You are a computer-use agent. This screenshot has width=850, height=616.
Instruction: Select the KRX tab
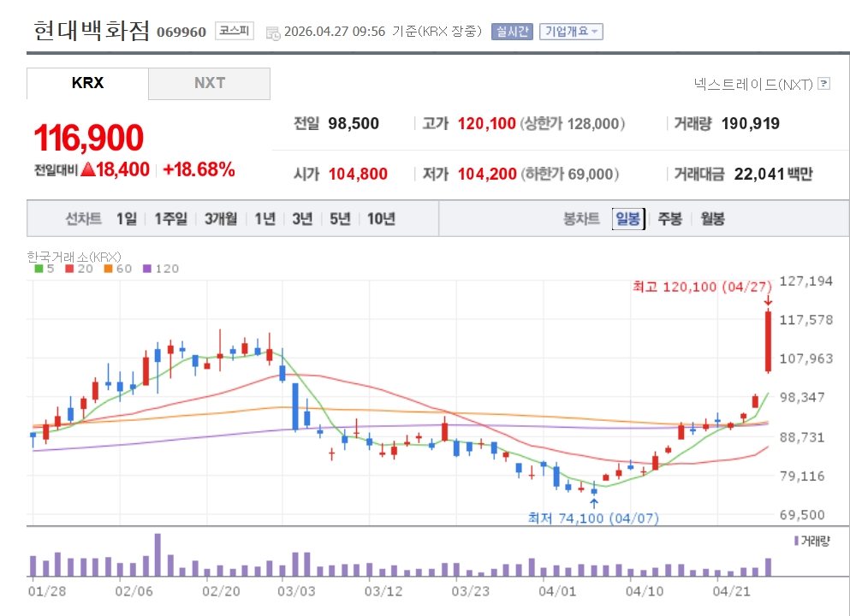[x=87, y=84]
